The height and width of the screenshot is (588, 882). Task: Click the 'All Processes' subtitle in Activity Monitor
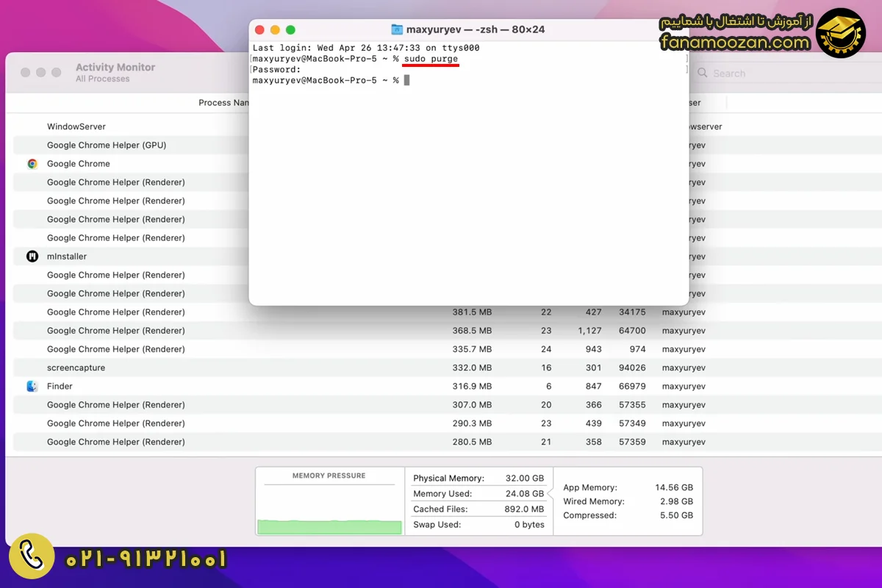pyautogui.click(x=102, y=79)
